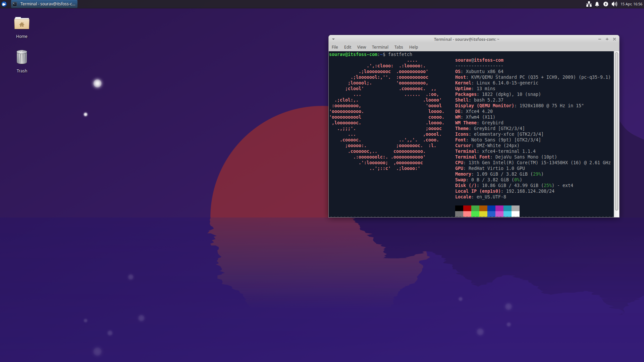The height and width of the screenshot is (362, 644).
Task: Click the Edit menu label
Action: 347,47
